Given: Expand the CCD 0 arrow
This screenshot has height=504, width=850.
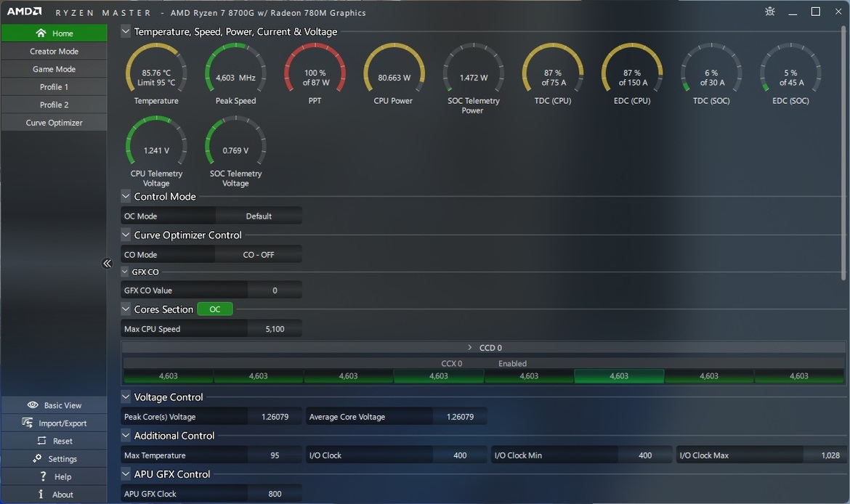Looking at the screenshot, I should tap(469, 347).
